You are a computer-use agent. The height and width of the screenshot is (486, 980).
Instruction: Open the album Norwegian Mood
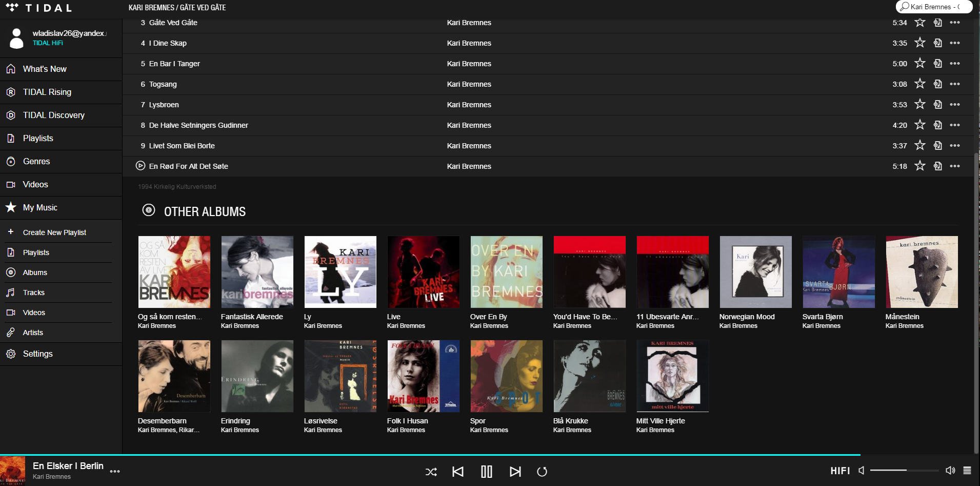coord(755,272)
